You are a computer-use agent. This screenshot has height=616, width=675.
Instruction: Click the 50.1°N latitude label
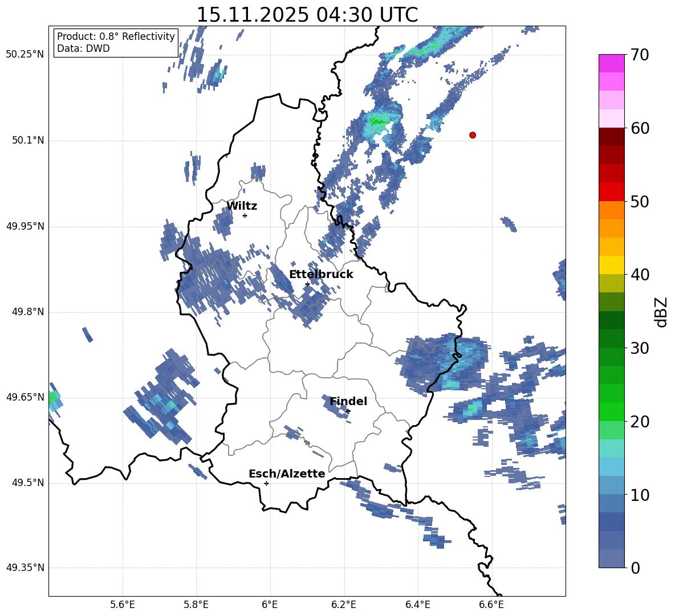point(27,141)
